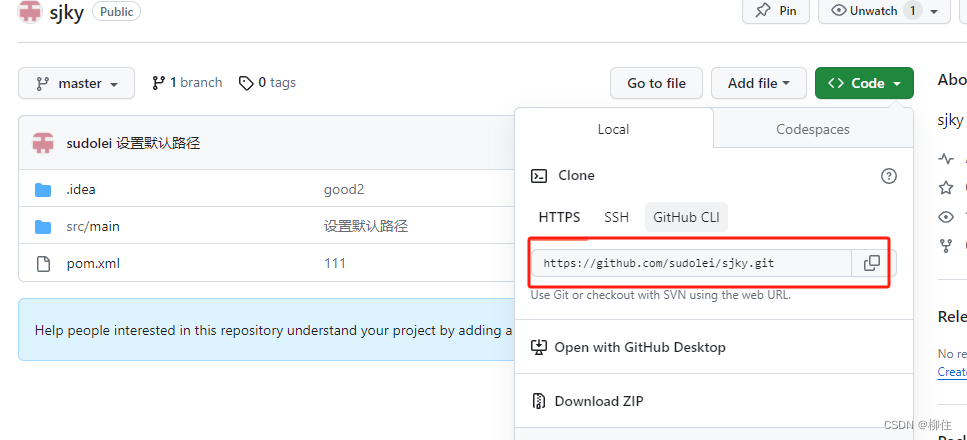The image size is (967, 440).
Task: Open the sjky repository name link
Action: tap(67, 12)
